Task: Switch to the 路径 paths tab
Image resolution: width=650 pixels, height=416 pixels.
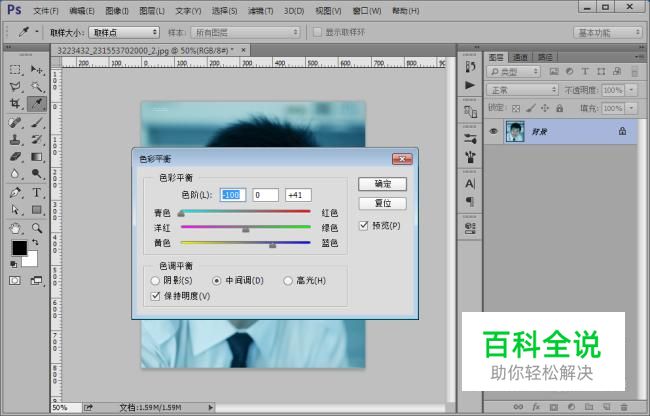Action: click(545, 57)
